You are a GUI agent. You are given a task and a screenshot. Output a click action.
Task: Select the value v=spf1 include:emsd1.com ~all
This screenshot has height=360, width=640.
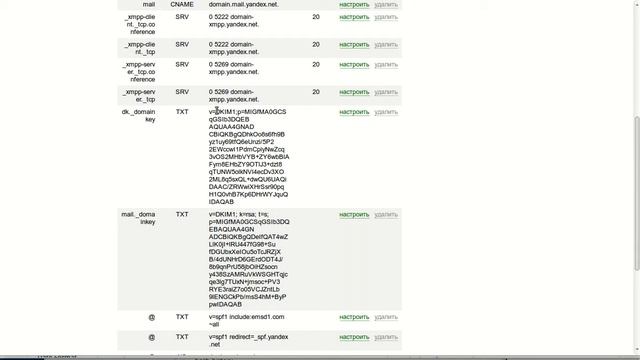coord(247,320)
